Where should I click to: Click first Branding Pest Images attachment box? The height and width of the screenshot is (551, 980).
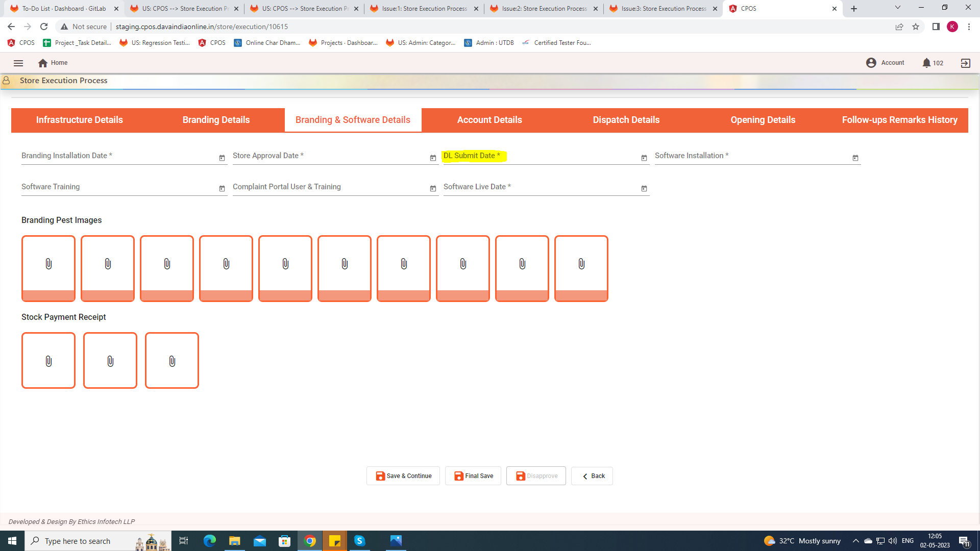pyautogui.click(x=48, y=264)
